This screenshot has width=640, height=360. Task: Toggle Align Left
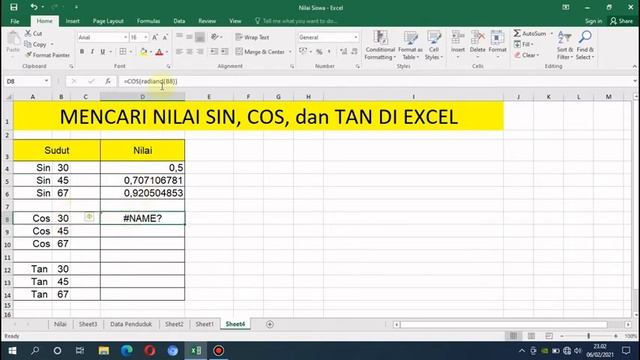179,52
